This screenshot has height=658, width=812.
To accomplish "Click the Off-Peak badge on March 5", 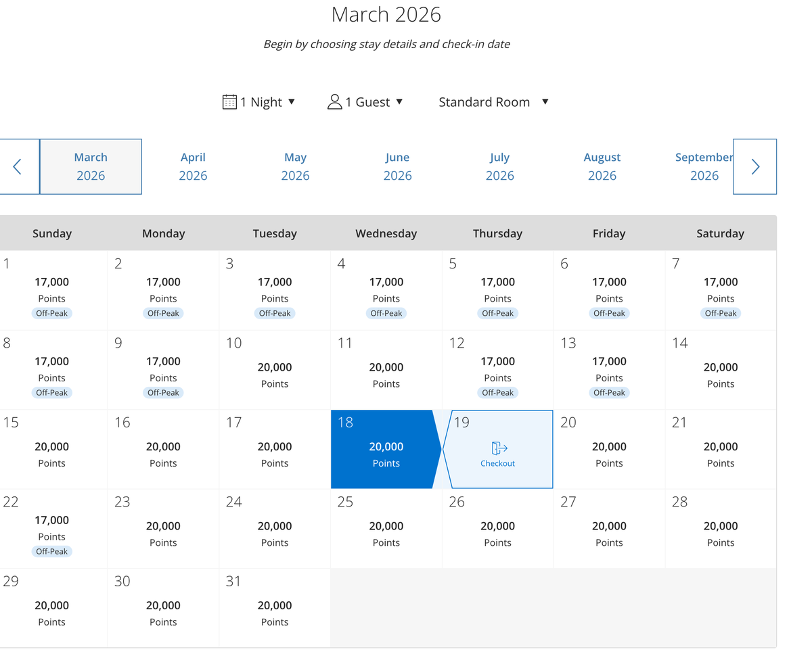I will 497,313.
